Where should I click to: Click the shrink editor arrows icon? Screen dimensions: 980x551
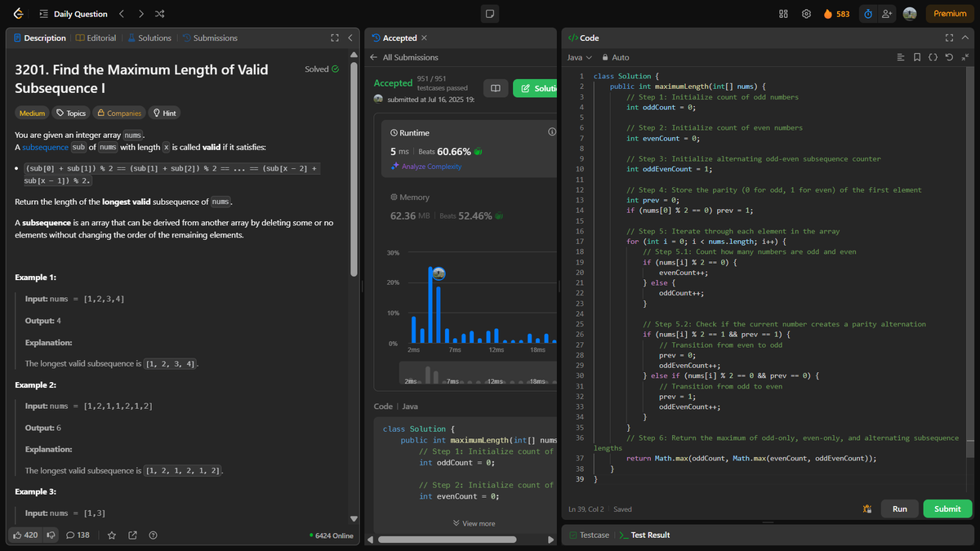(964, 57)
